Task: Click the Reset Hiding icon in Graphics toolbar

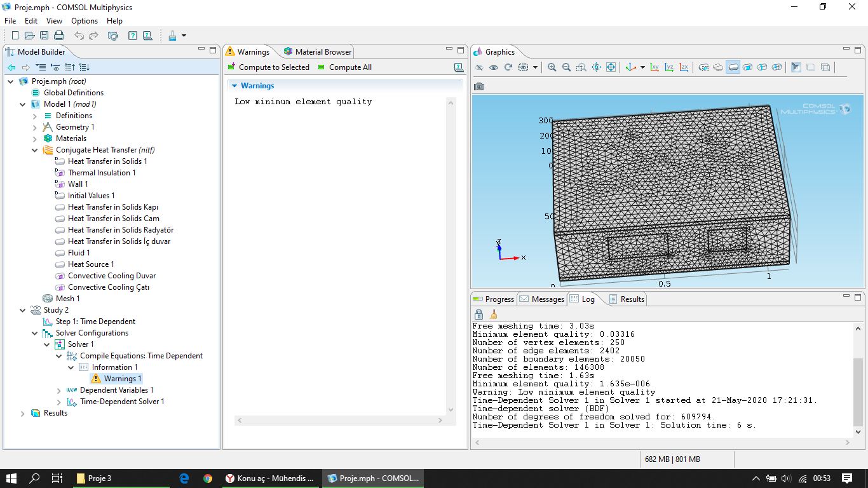Action: [x=508, y=67]
